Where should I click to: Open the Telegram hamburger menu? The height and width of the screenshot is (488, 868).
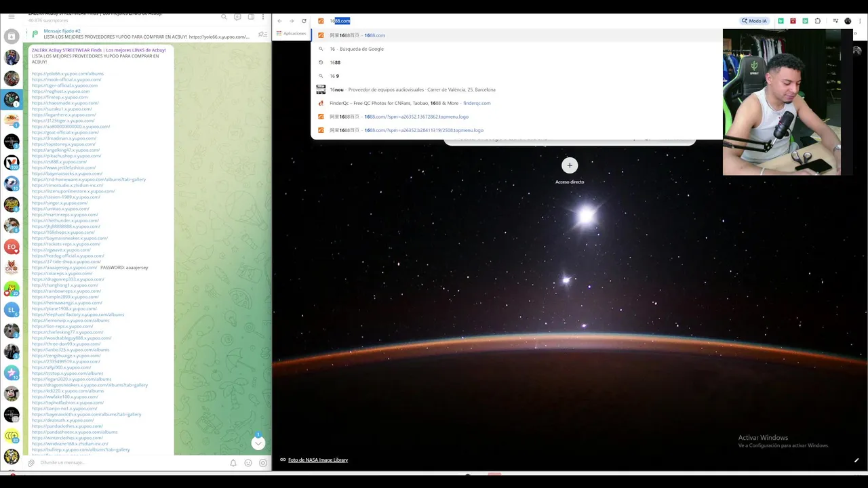click(x=11, y=16)
